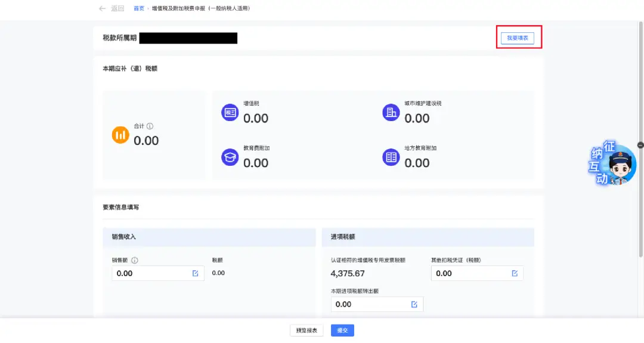Screen dimensions: 644x343
Task: Click the 税款所属期 label
Action: click(x=119, y=38)
